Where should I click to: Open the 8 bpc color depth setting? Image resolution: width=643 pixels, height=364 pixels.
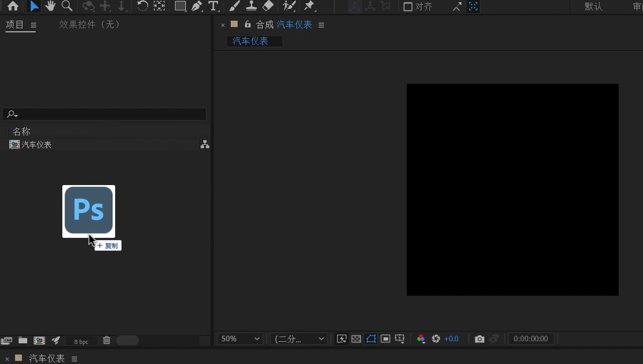coord(81,341)
